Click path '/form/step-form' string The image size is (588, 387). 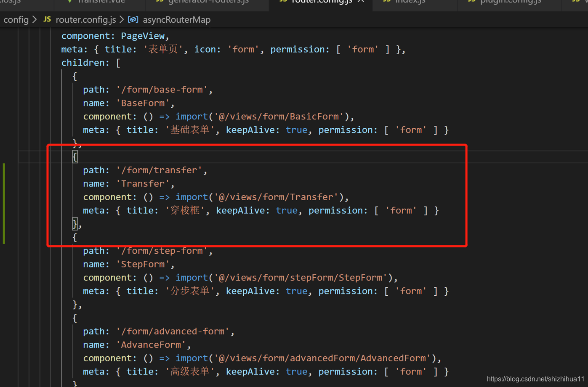(162, 251)
